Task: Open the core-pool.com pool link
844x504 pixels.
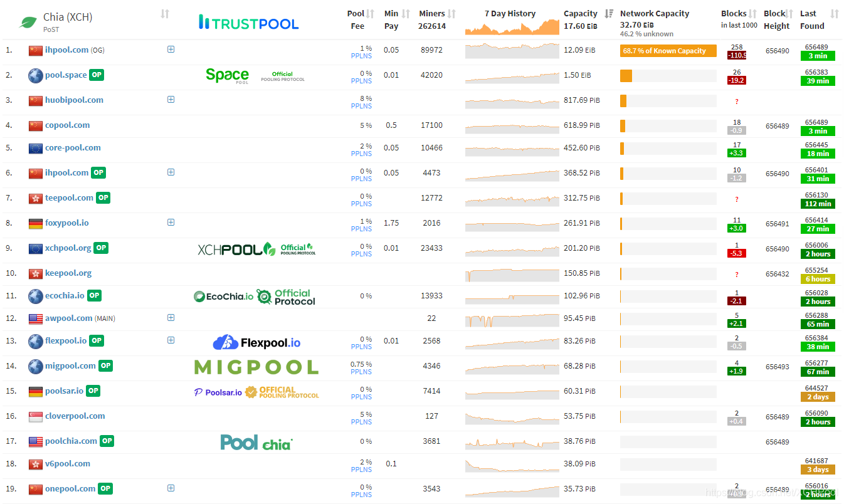Action: click(x=73, y=147)
